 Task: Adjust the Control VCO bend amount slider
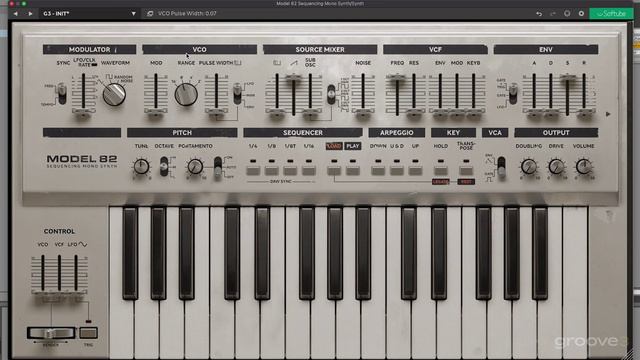42,293
